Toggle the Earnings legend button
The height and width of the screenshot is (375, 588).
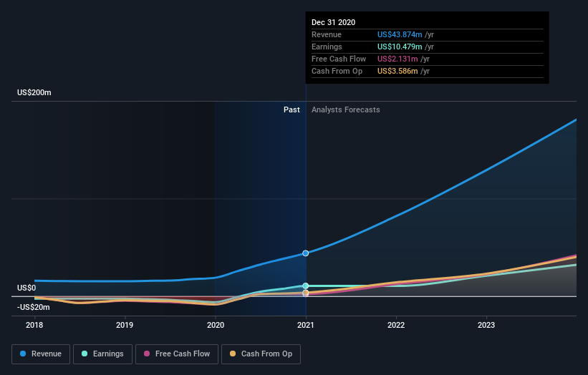coord(102,354)
